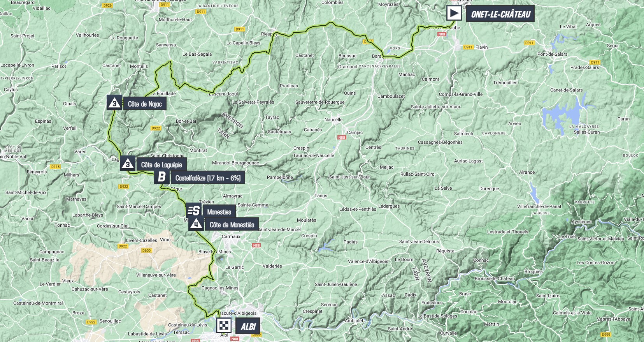
Task: Click the bonus B icon at Castelfadèze
Action: coord(161,177)
